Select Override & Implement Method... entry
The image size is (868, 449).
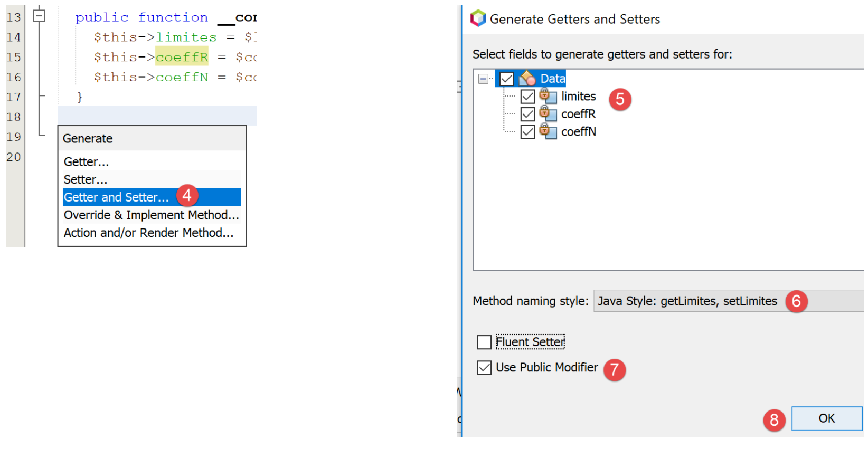pos(151,215)
